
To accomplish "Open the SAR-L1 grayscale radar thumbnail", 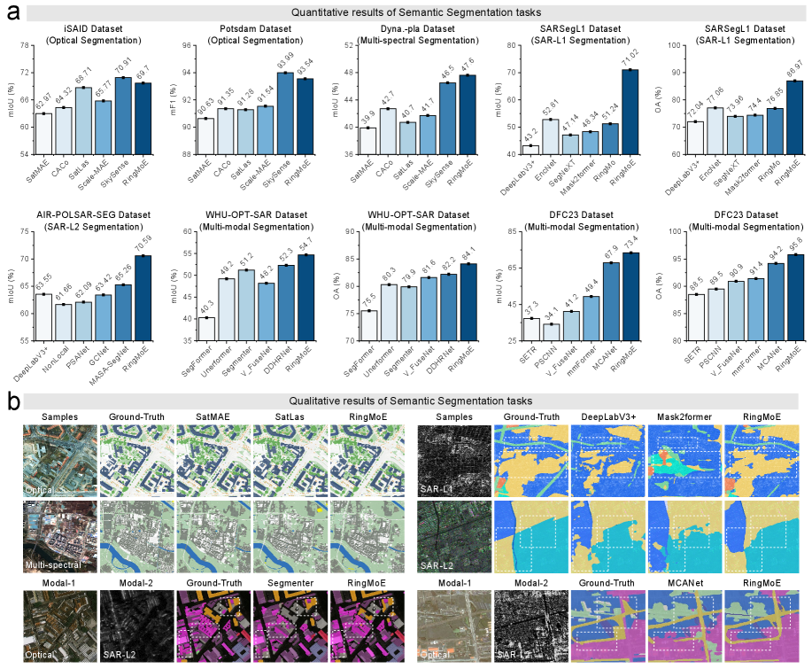I will (x=453, y=460).
